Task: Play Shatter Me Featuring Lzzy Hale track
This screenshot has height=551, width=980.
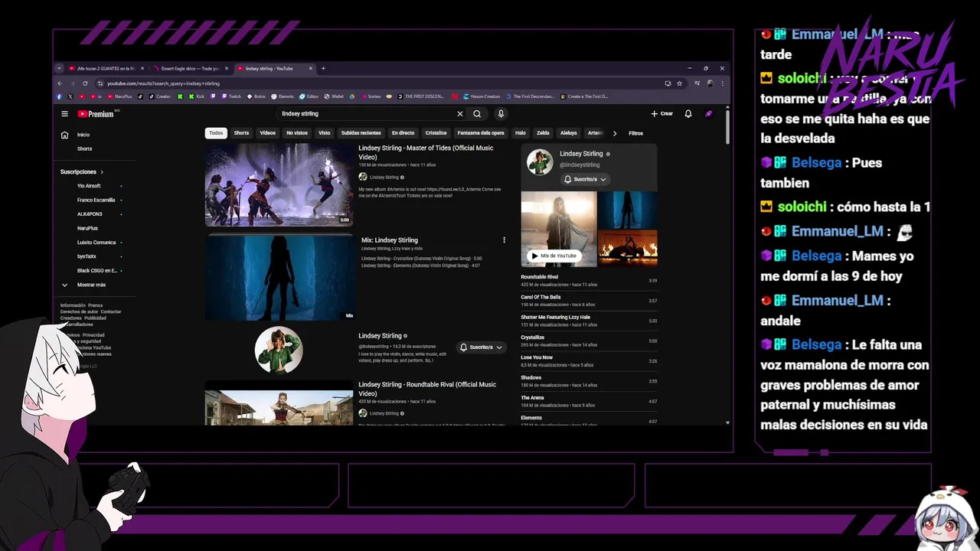Action: pyautogui.click(x=589, y=321)
